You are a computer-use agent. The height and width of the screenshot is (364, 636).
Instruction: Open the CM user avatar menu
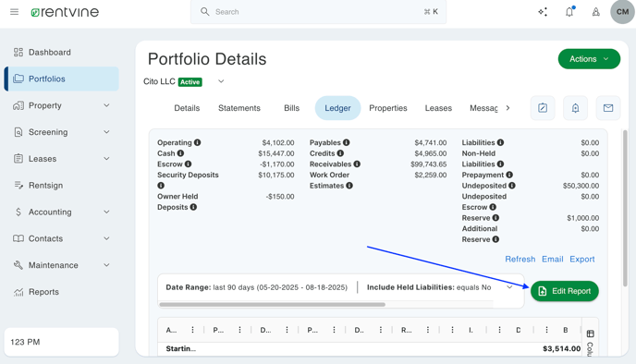click(x=622, y=12)
